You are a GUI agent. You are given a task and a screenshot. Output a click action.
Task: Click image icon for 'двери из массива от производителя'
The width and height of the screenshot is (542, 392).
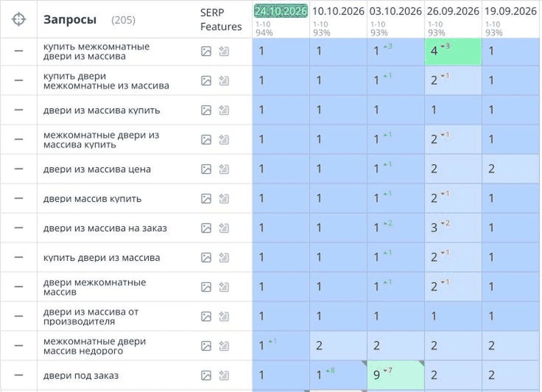point(206,316)
